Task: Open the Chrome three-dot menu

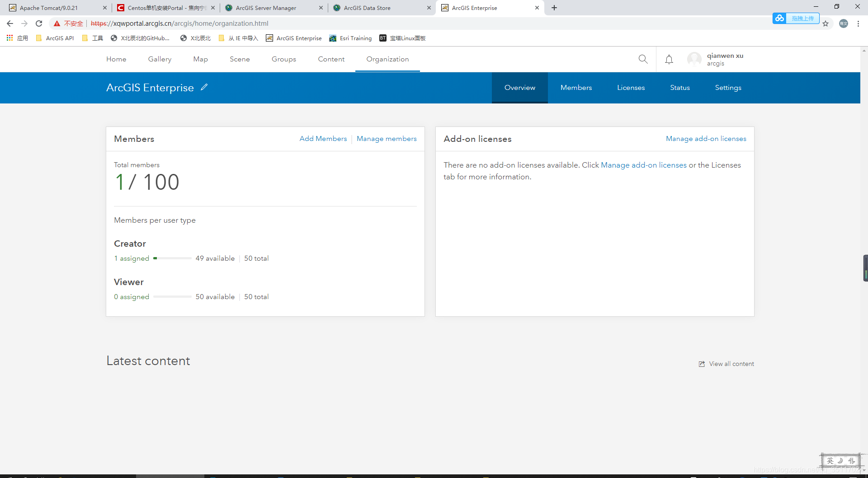Action: click(858, 23)
